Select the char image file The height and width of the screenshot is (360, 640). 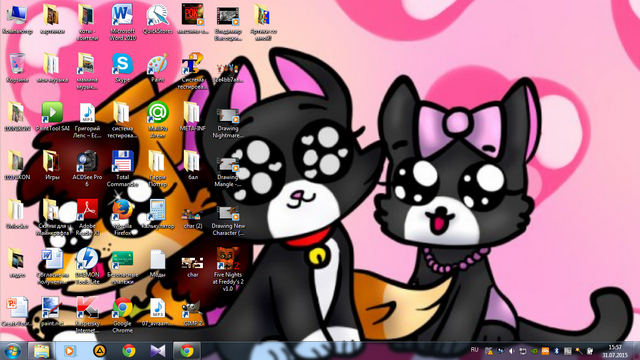pos(192,266)
